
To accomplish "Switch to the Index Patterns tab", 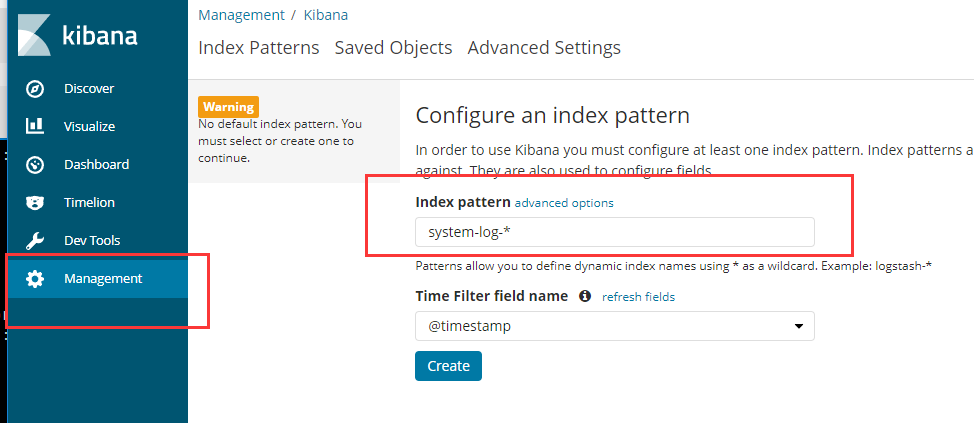I will (259, 48).
